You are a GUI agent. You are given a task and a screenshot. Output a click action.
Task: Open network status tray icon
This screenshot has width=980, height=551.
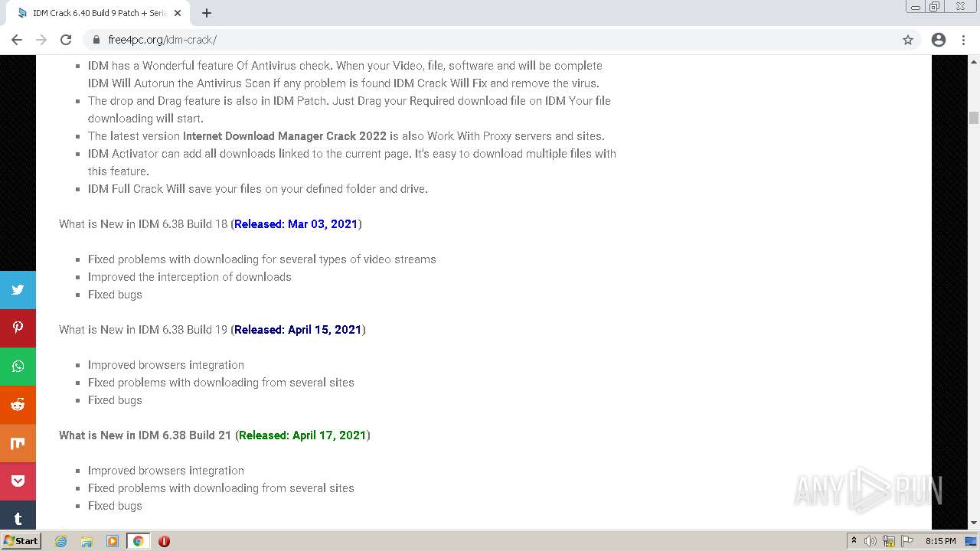pyautogui.click(x=889, y=541)
